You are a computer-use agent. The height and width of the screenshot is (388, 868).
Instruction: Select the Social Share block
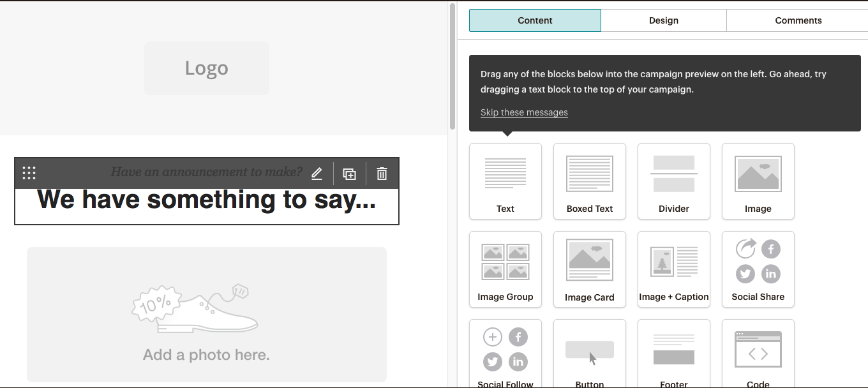pos(758,269)
